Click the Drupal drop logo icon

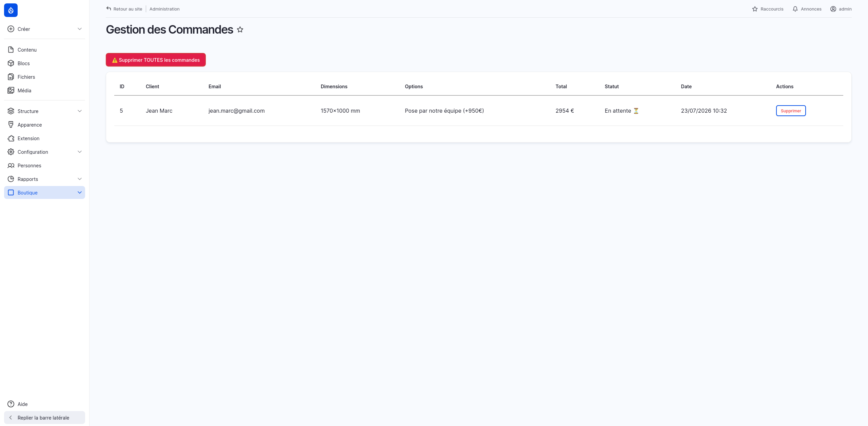11,10
